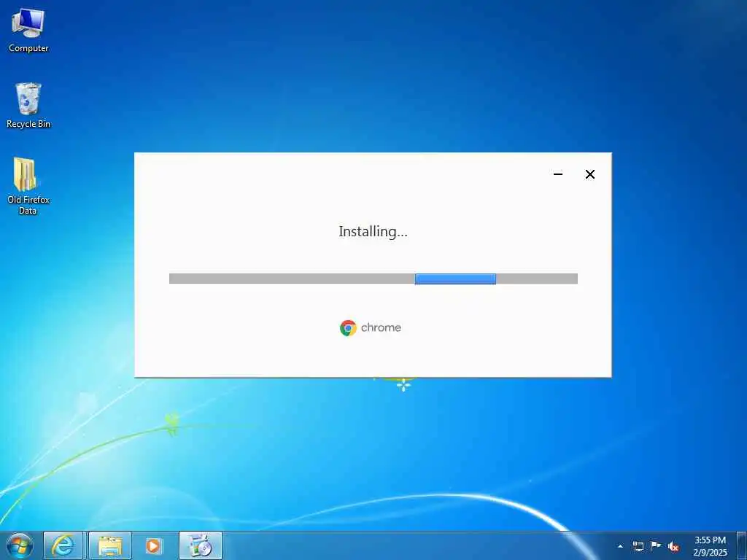Show hidden system tray icons
This screenshot has width=747, height=560.
620,546
